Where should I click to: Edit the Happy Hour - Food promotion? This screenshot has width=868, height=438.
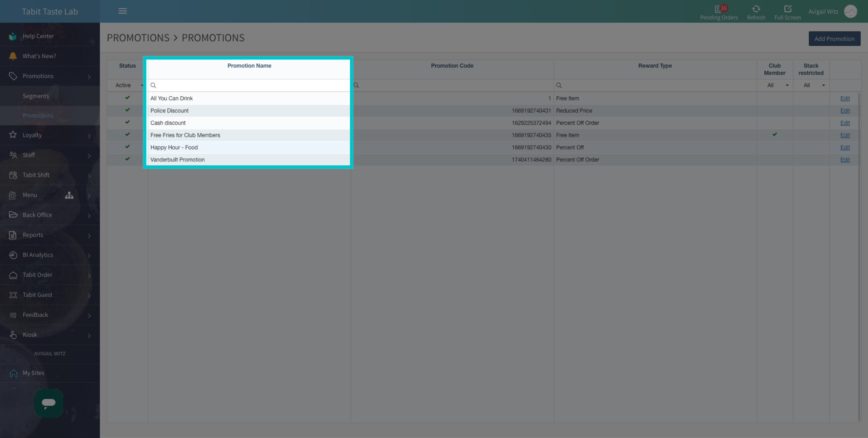(x=845, y=147)
